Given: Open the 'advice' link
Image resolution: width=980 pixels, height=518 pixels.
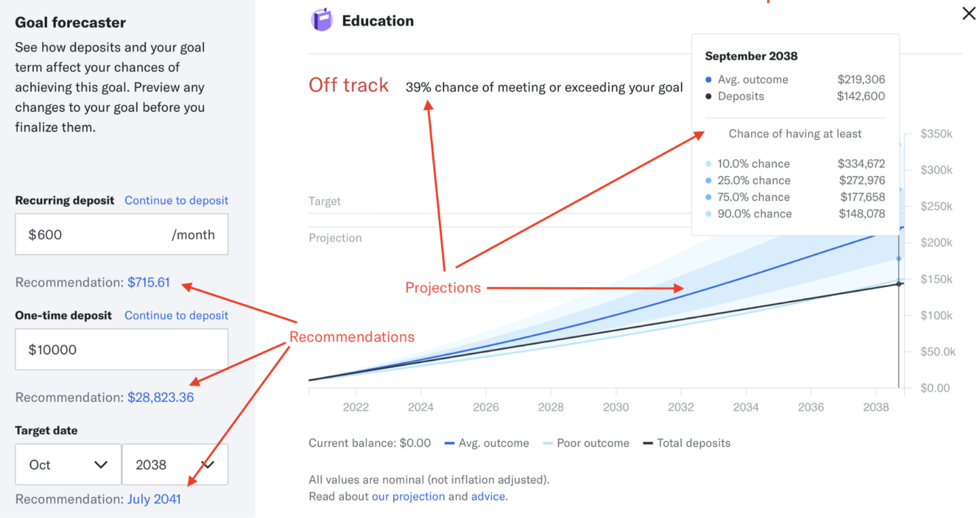Looking at the screenshot, I should (488, 496).
